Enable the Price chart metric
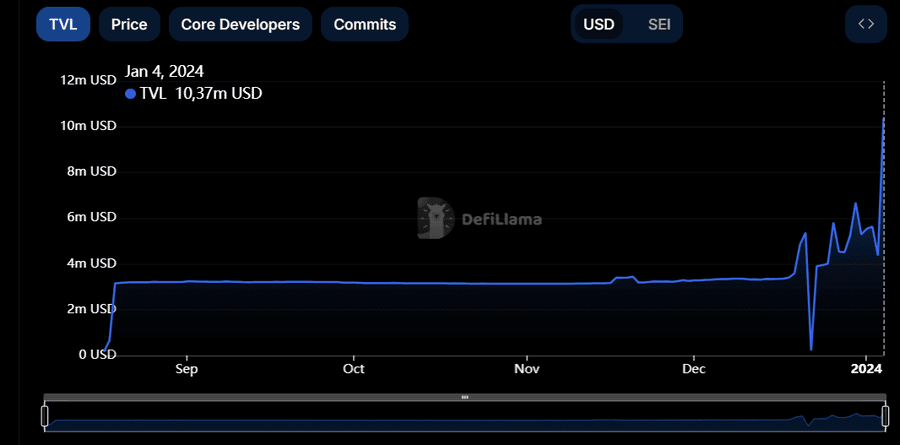This screenshot has width=900, height=445. tap(129, 24)
